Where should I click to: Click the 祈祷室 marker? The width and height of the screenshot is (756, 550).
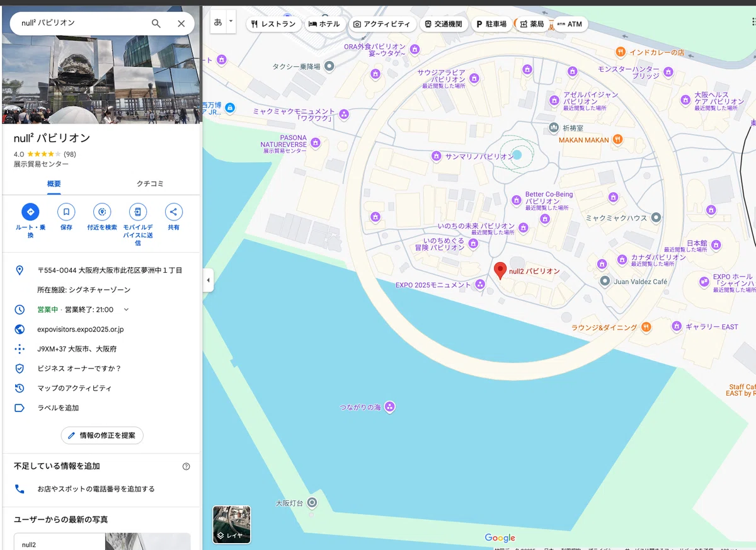pyautogui.click(x=554, y=127)
